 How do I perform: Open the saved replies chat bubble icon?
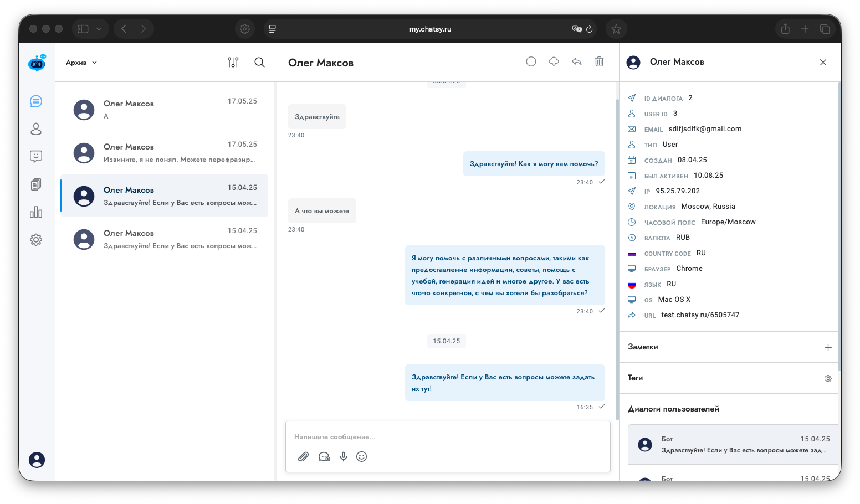pos(324,456)
